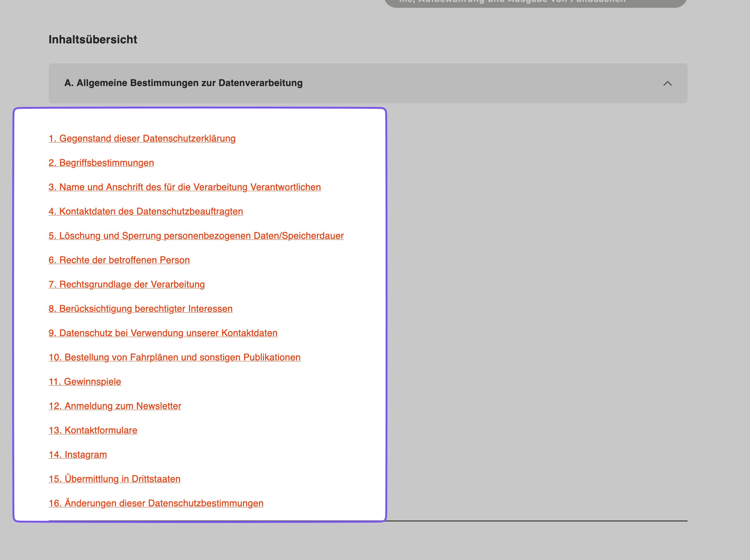Image resolution: width=750 pixels, height=560 pixels.
Task: Open the Gewinnspiele section link
Action: coord(85,382)
